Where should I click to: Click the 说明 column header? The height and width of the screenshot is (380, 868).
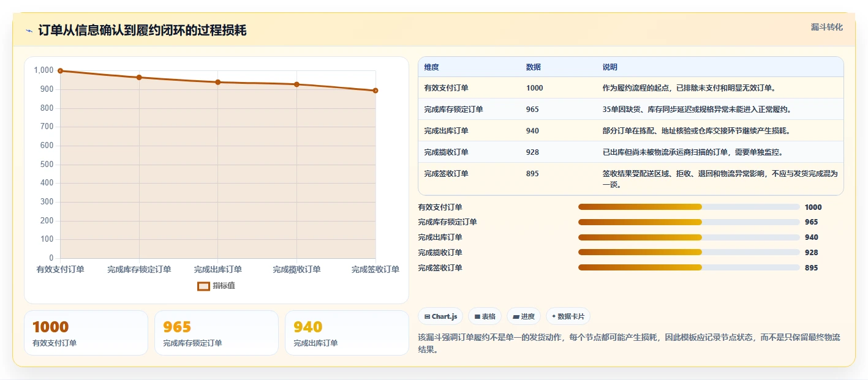tap(609, 67)
